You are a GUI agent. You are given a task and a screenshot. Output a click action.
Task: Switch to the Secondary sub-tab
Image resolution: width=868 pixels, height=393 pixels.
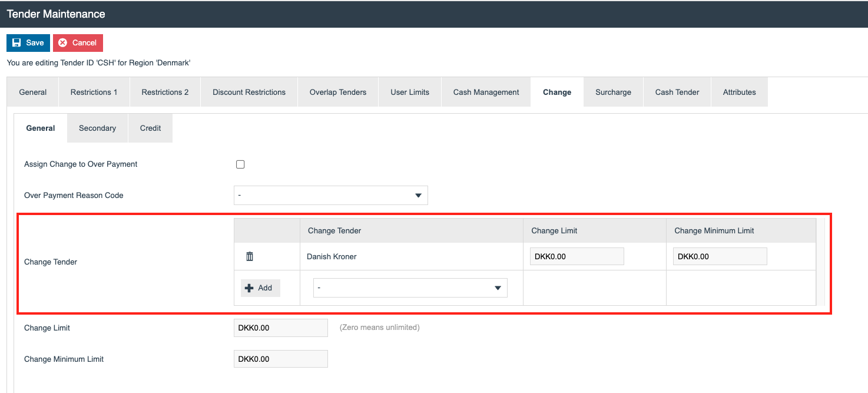click(x=98, y=128)
